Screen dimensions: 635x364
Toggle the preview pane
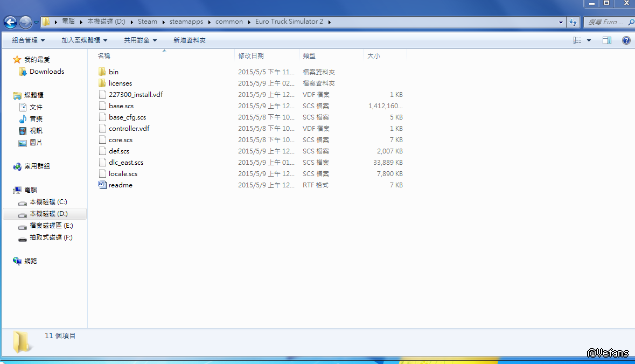606,40
